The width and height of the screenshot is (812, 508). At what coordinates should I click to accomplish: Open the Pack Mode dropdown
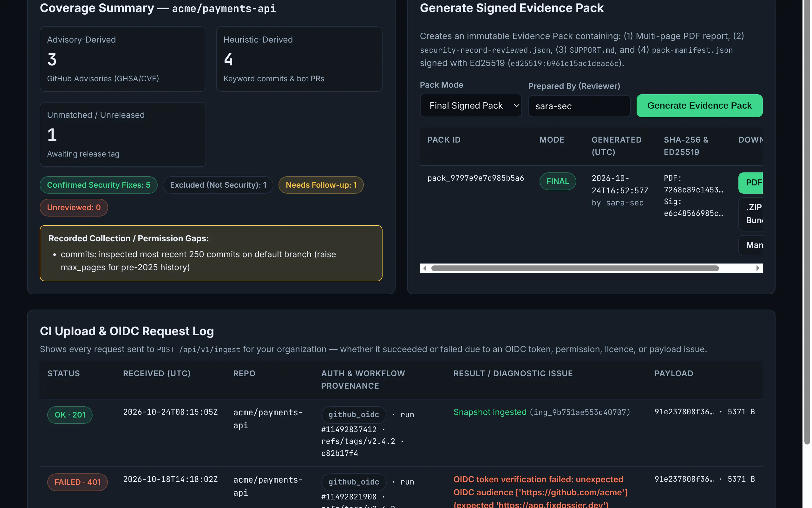point(471,105)
